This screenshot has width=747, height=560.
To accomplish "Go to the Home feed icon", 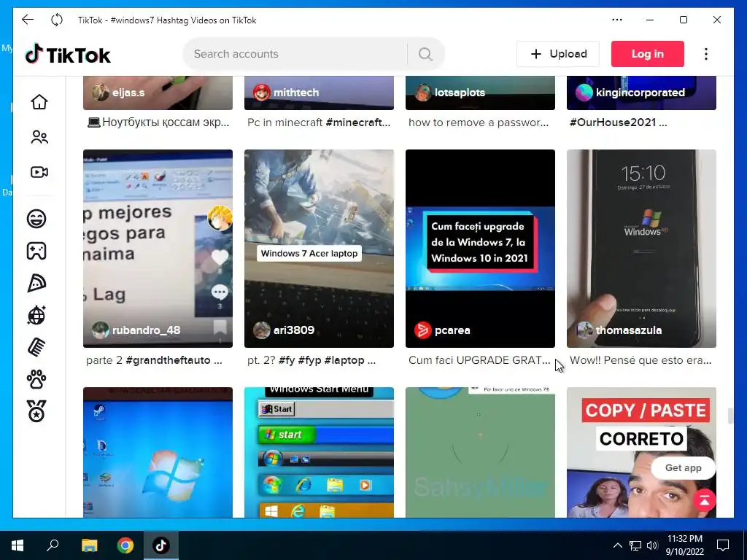I will (x=39, y=101).
